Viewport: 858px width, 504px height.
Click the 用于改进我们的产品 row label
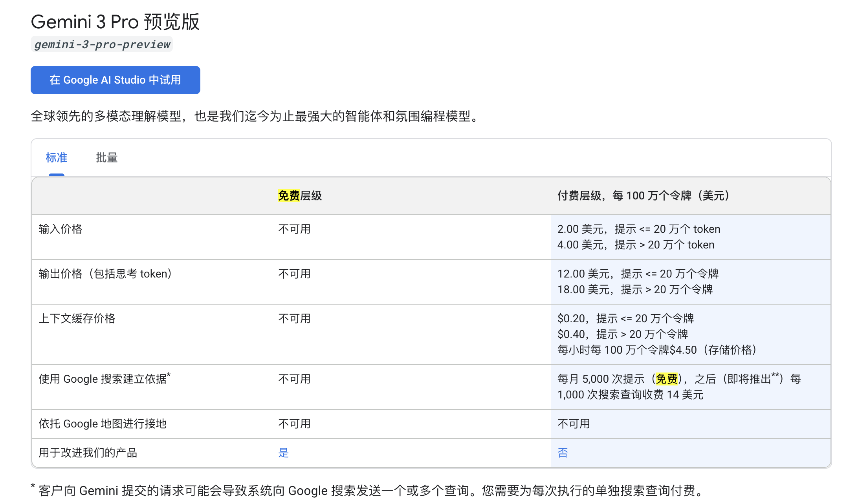(x=88, y=453)
